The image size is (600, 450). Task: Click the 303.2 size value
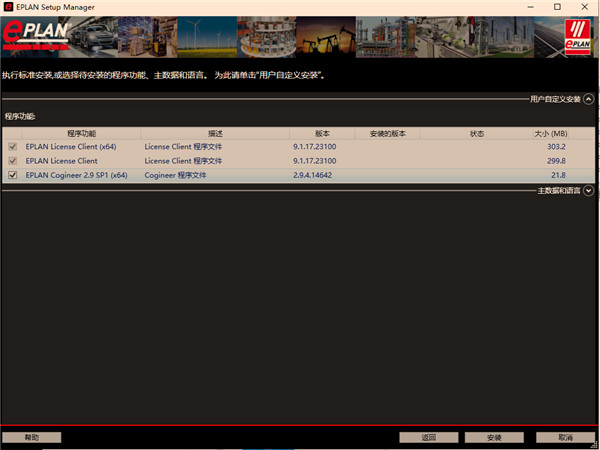[x=556, y=147]
